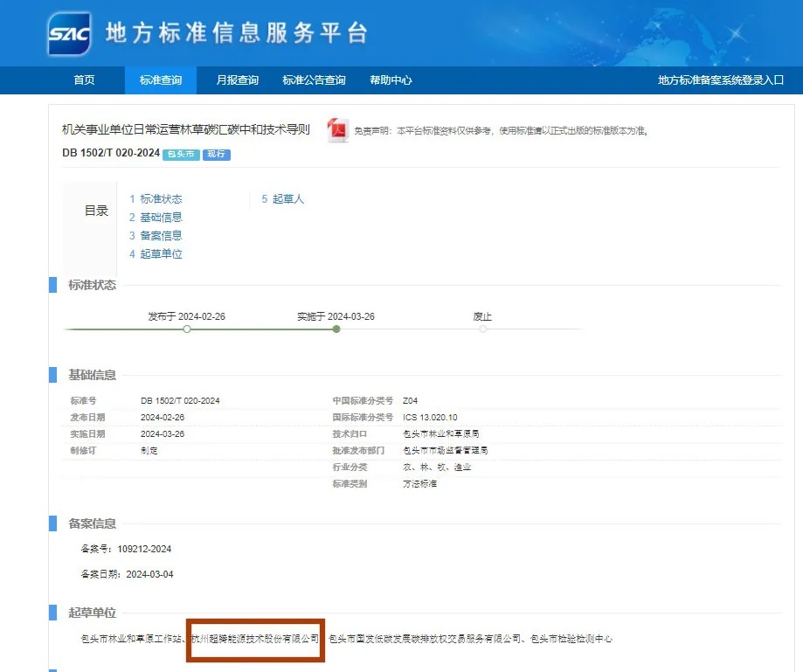Click drafting unit 包头市林业和草原工作站
This screenshot has height=672, width=803.
pos(131,639)
